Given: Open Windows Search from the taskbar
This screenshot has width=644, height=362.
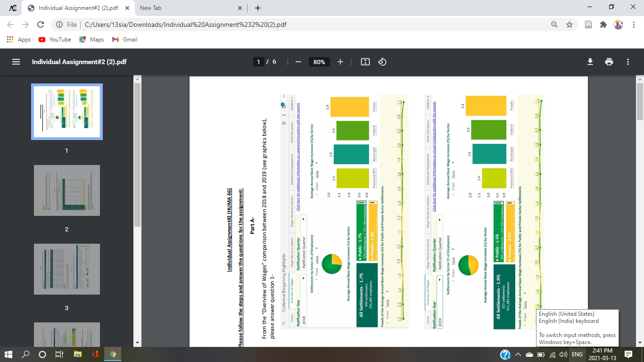Looking at the screenshot, I should (x=25, y=354).
